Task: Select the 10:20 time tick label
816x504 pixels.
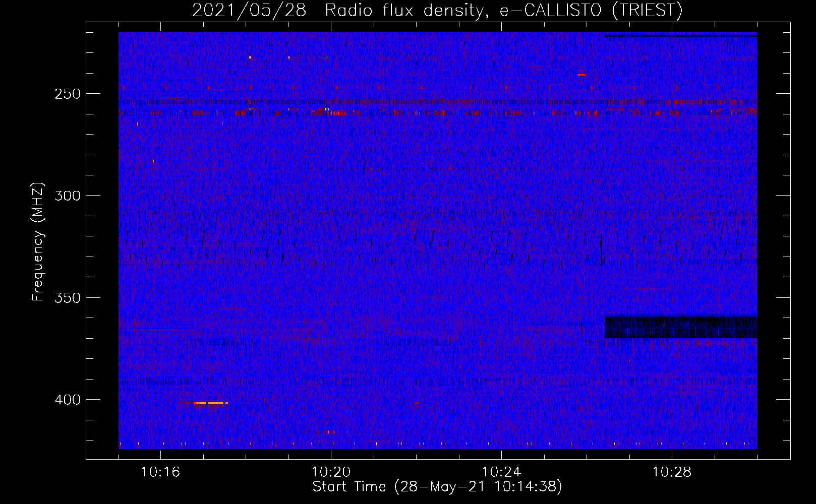Action: (x=331, y=472)
